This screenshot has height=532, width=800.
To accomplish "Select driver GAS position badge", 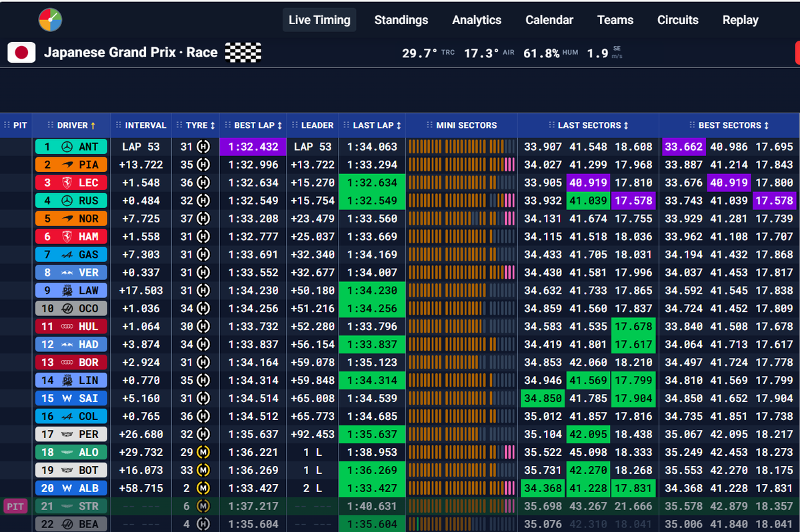I will [71, 255].
